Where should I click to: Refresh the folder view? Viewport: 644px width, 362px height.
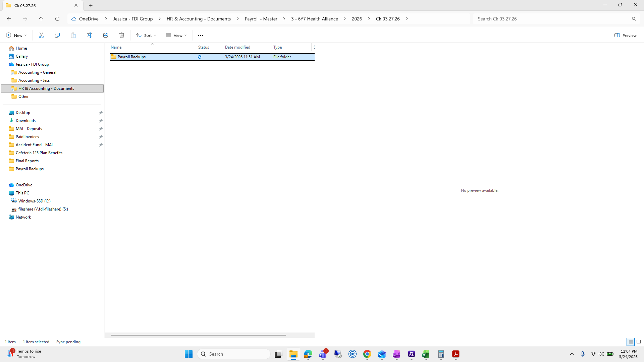point(57,19)
